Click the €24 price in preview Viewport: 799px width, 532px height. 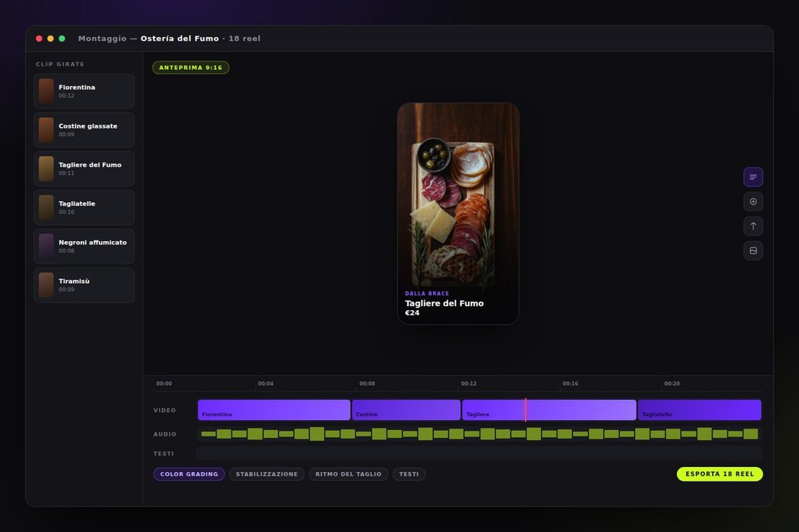point(412,313)
